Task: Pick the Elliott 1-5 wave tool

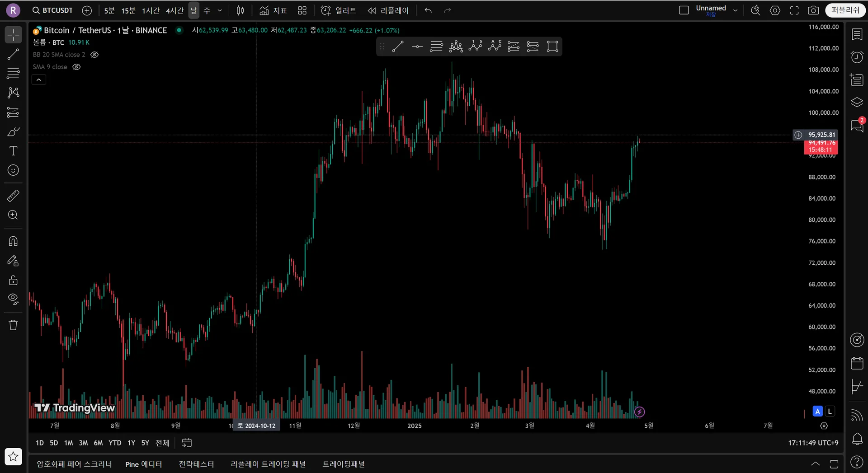Action: coord(475,47)
